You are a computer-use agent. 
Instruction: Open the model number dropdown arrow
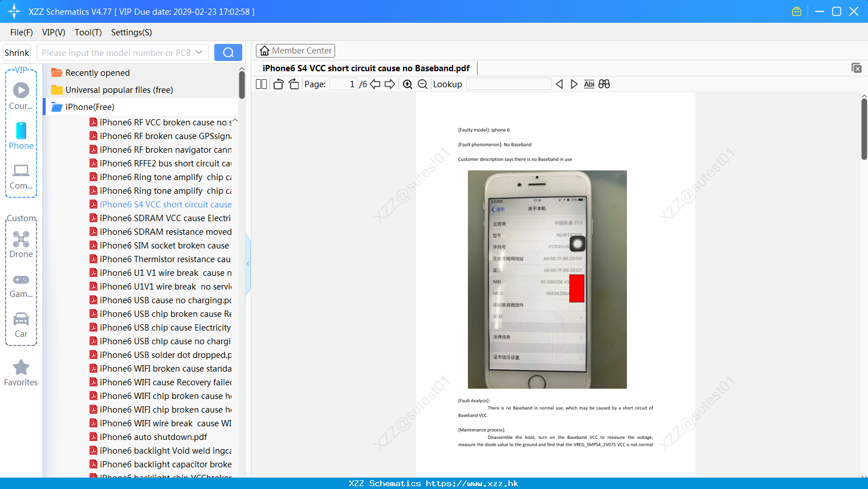(x=199, y=52)
